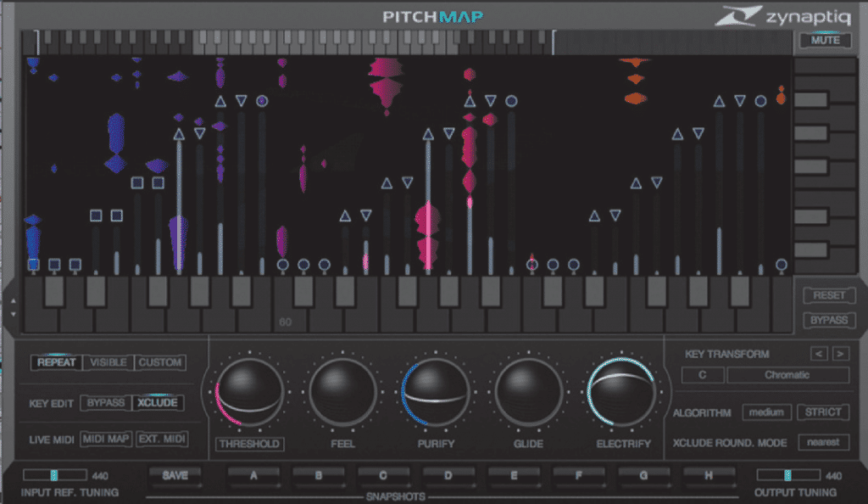Click the THRESHOLD knob
Viewport: 868px width, 504px height.
pos(250,391)
